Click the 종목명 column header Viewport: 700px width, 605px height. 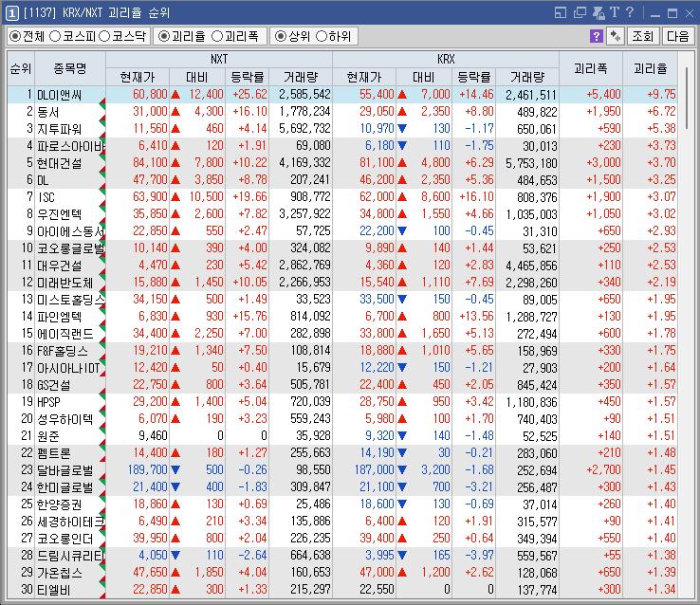click(x=70, y=68)
